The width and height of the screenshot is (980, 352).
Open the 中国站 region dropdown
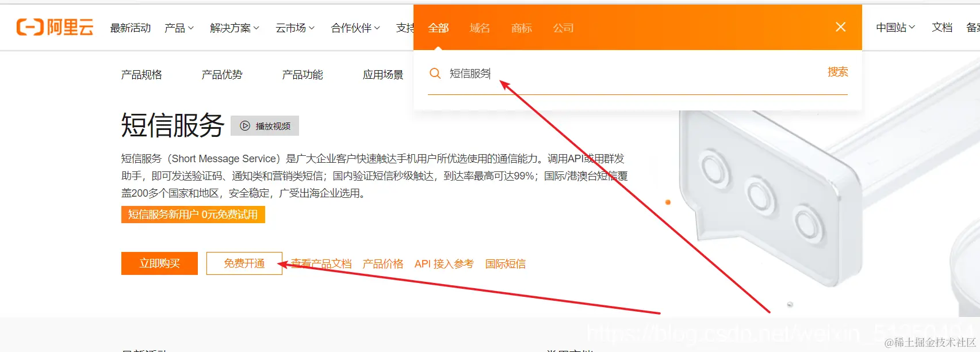tap(895, 27)
